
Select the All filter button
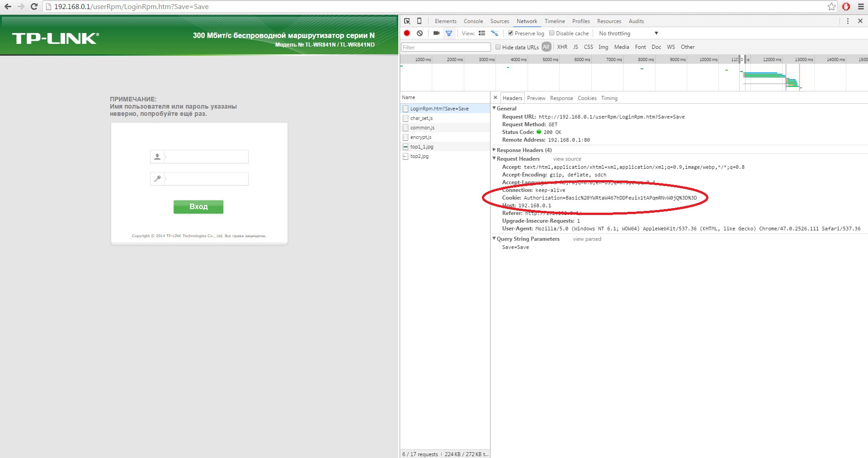pos(546,47)
